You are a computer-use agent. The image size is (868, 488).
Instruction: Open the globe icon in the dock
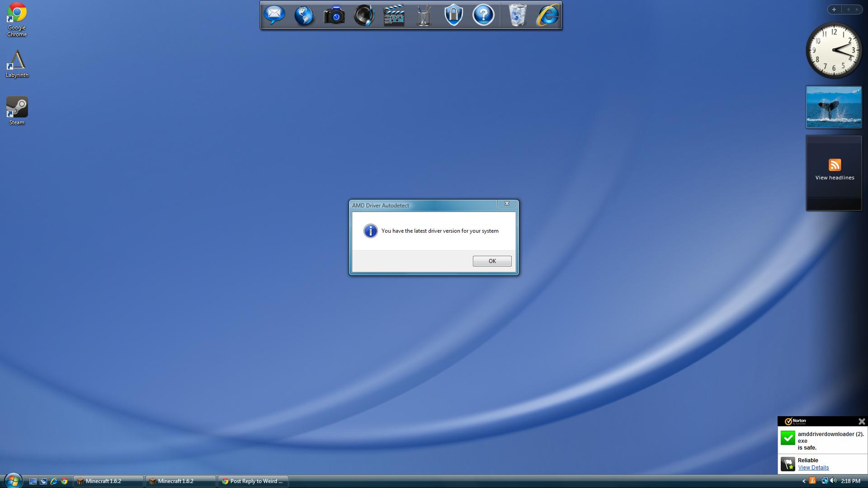point(304,15)
